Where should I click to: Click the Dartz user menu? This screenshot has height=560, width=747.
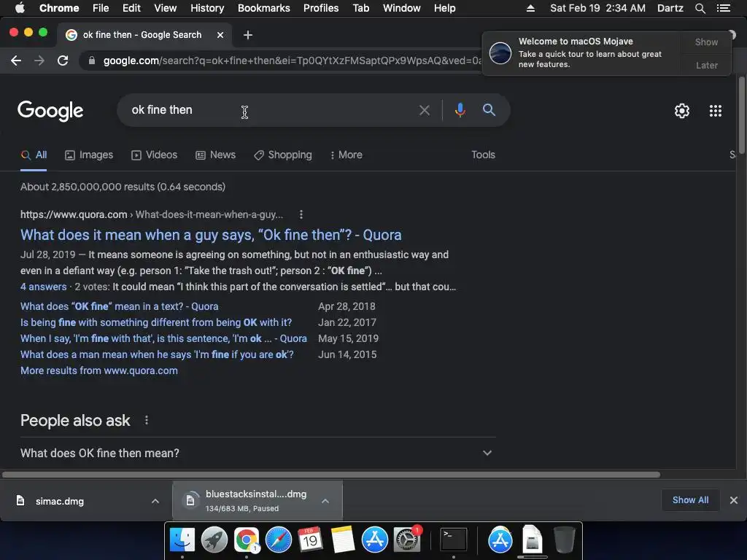pos(670,8)
